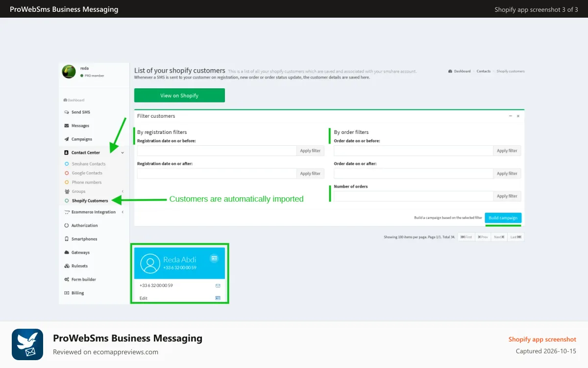Expand the Groups submenu arrow

[122, 191]
